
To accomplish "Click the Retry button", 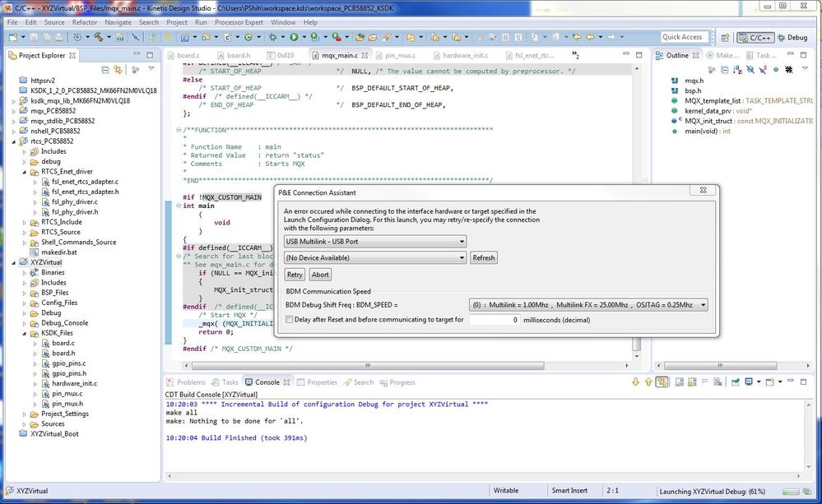I will pyautogui.click(x=295, y=275).
